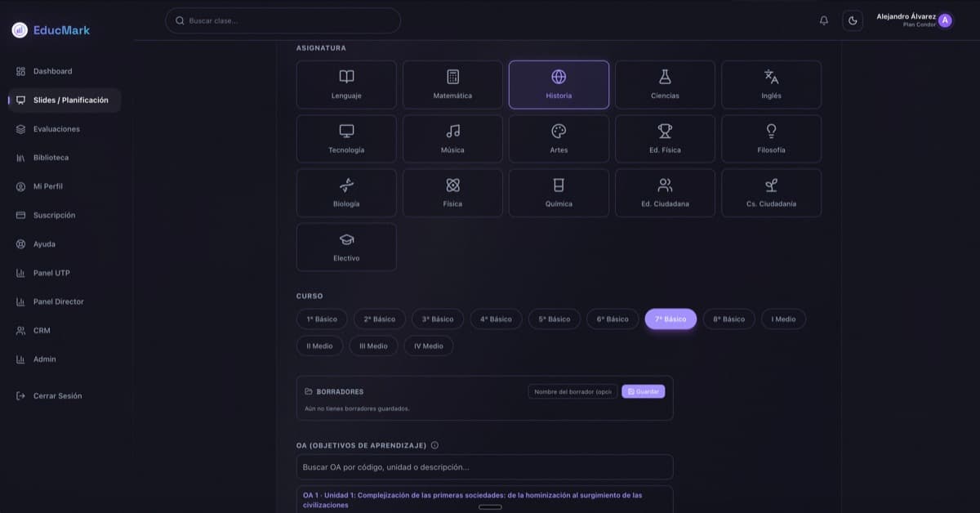Select the Matemática calculator icon
The image size is (980, 513).
coord(452,77)
